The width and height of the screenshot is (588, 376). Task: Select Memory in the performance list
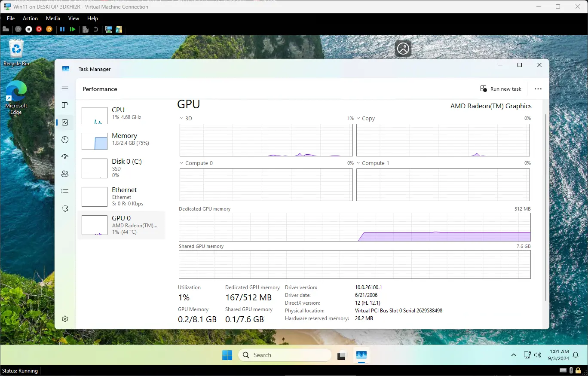tap(121, 141)
